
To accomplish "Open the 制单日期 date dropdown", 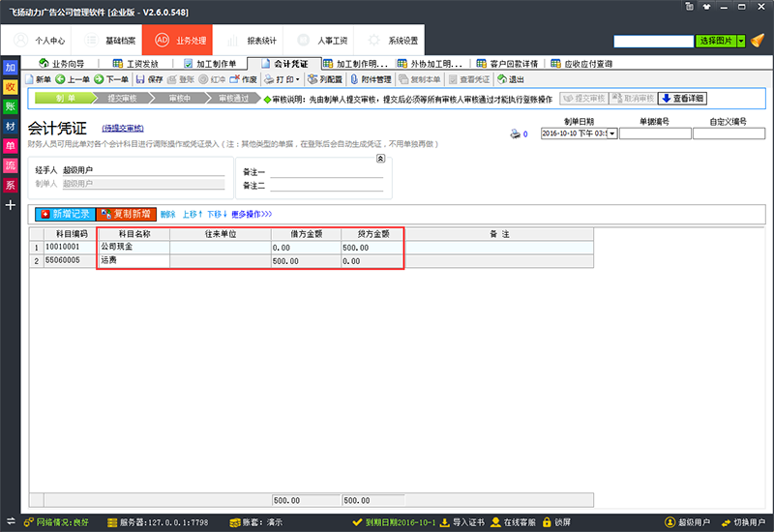I will pyautogui.click(x=611, y=133).
